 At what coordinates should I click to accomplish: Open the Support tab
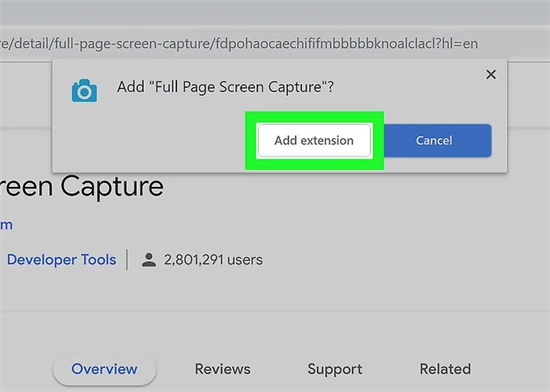[x=335, y=369]
